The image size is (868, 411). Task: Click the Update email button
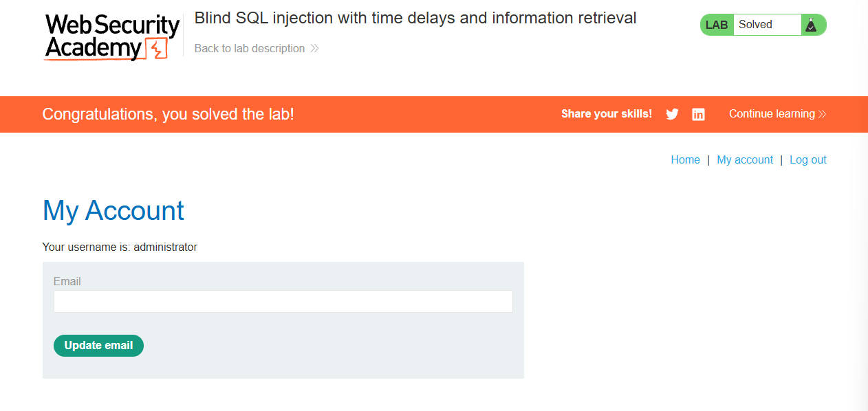98,346
